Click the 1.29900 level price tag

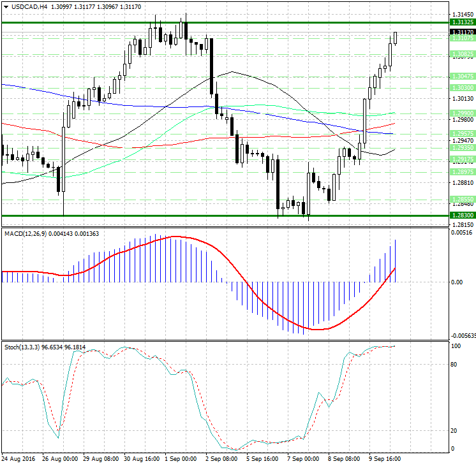click(461, 113)
